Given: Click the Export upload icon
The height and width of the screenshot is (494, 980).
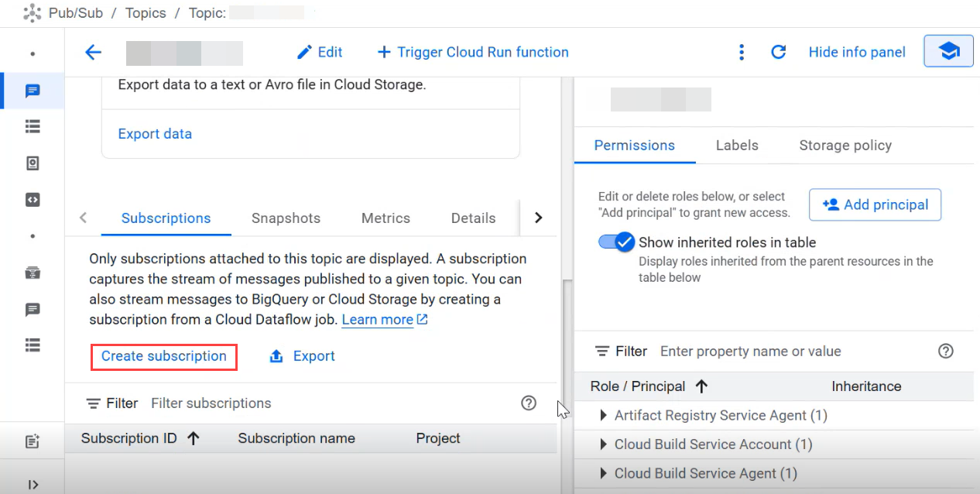Looking at the screenshot, I should coord(276,356).
